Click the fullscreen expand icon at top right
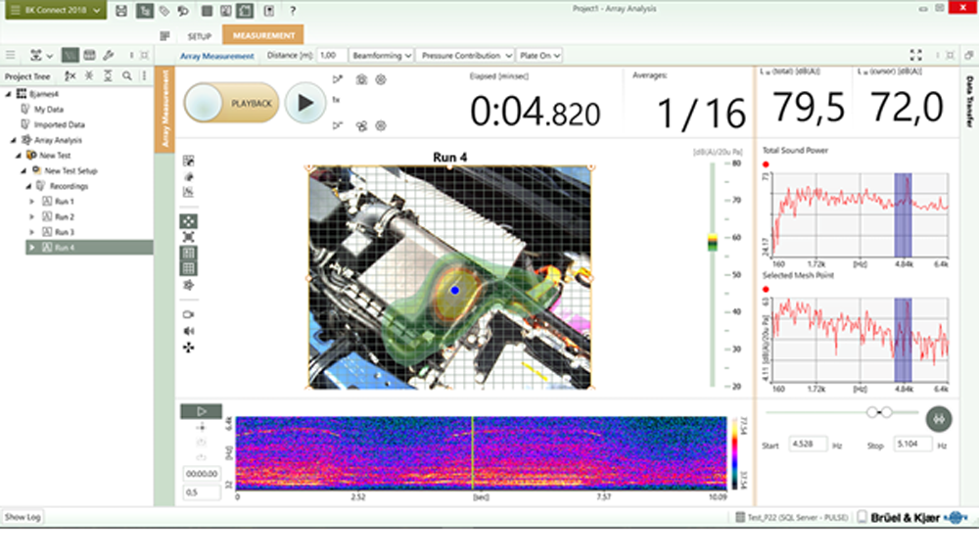This screenshot has height=560, width=979. click(915, 56)
